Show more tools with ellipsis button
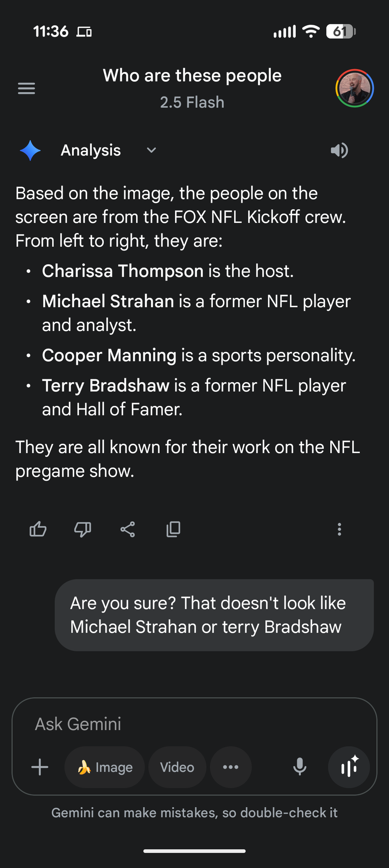 coord(231,767)
